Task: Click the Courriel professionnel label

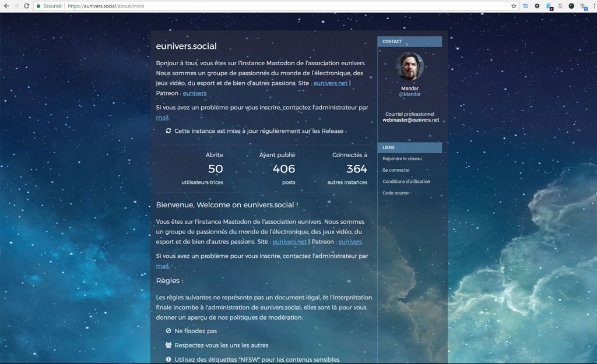Action: click(x=410, y=114)
